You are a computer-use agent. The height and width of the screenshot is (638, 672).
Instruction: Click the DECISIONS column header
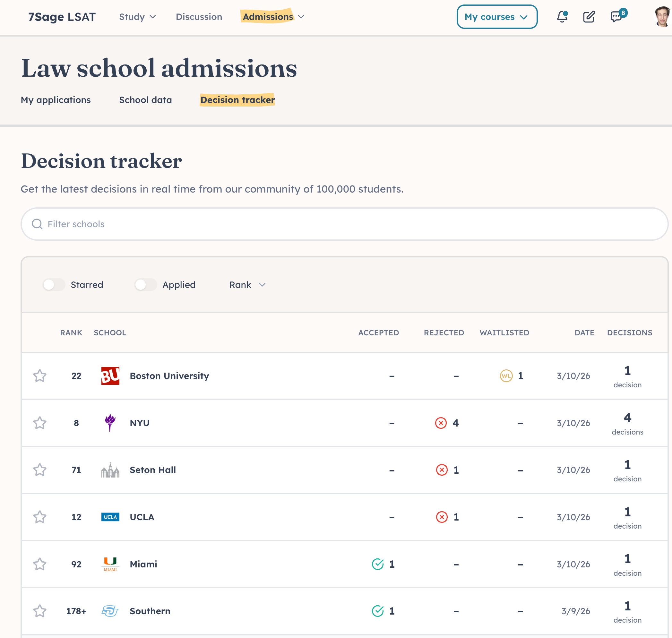coord(630,332)
